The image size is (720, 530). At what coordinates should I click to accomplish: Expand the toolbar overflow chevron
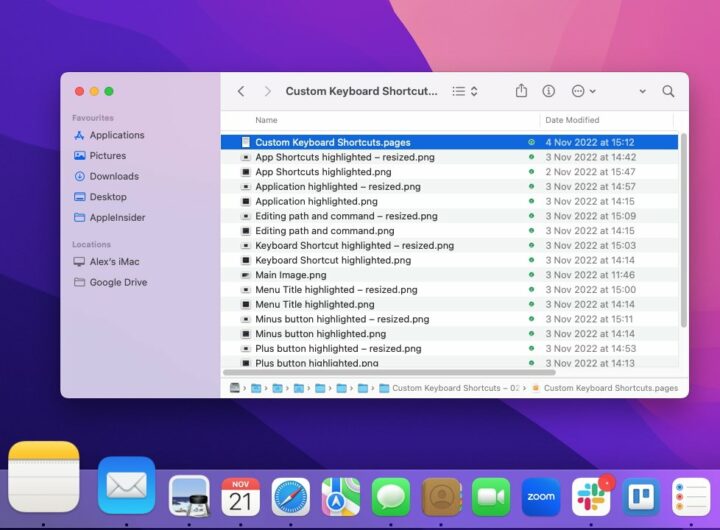click(x=642, y=91)
